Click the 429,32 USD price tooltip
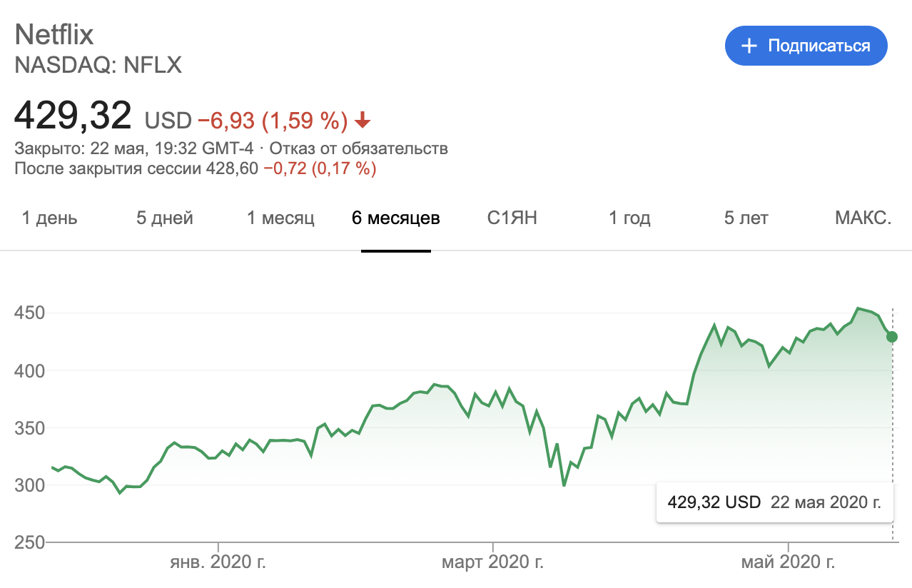 pos(774,502)
